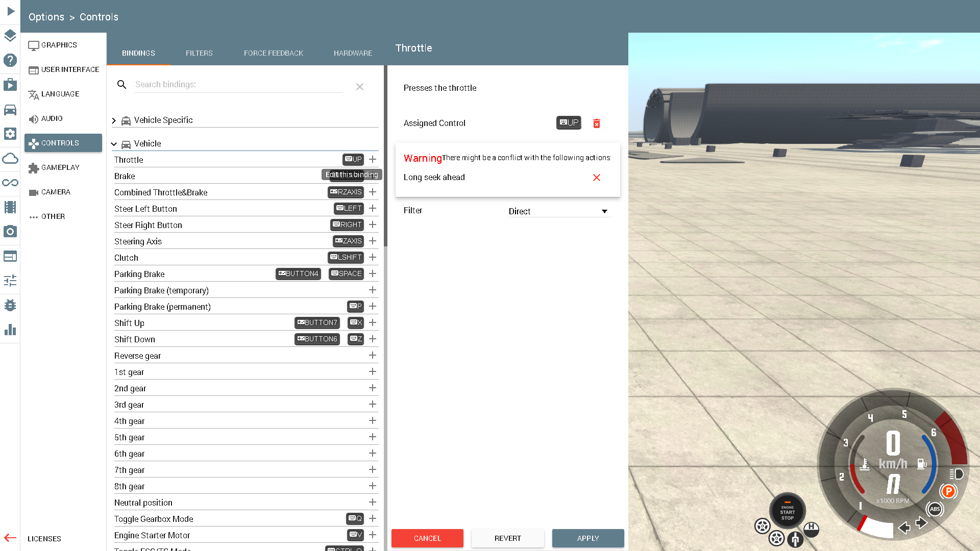980x551 pixels.
Task: Toggle the ABS indicator icon
Action: click(935, 509)
